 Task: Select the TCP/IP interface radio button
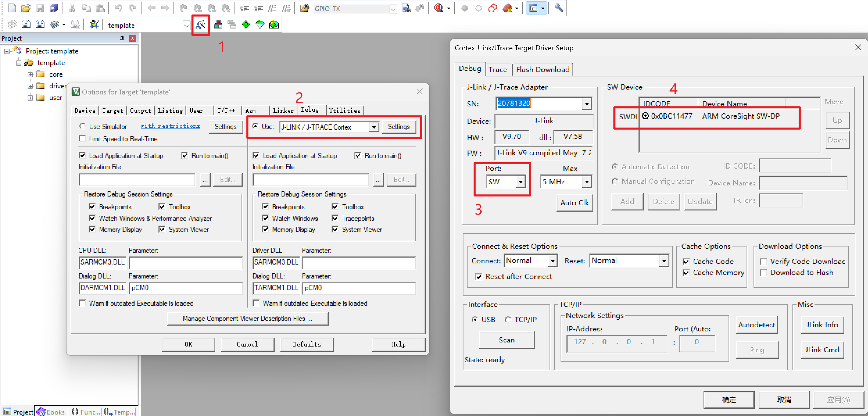click(507, 319)
